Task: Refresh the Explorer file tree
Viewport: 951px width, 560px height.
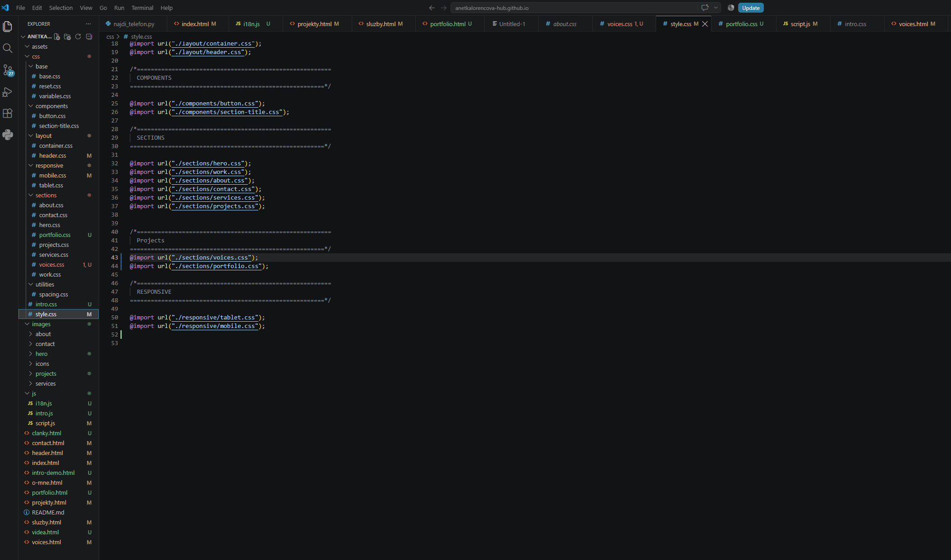Action: [x=78, y=36]
